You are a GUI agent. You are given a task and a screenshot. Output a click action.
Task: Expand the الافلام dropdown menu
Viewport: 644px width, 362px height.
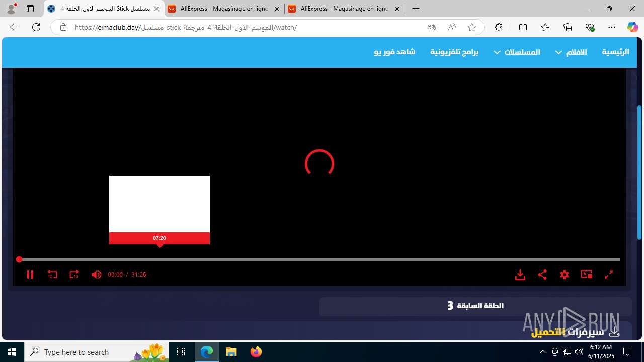(572, 52)
